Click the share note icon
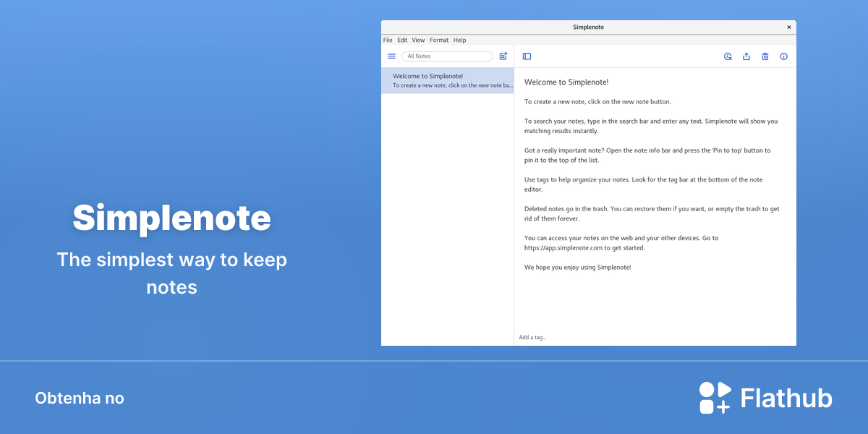This screenshot has height=434, width=868. pos(746,56)
